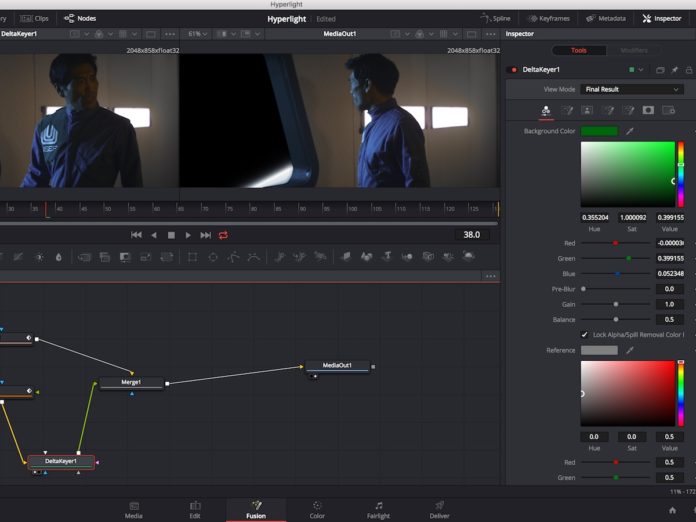Open the View Mode dropdown
696x522 pixels.
tap(632, 89)
